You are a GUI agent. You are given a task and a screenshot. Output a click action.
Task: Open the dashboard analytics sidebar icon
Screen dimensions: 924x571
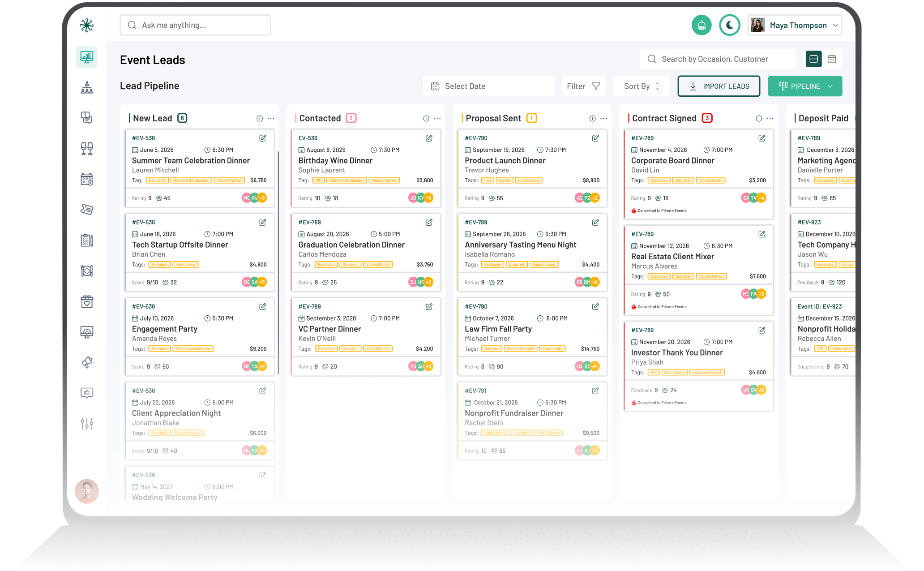87,57
